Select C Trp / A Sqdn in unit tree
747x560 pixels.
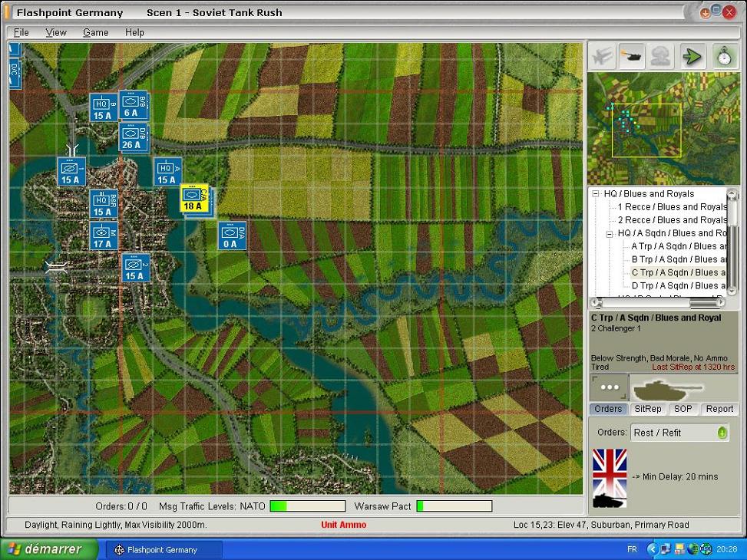click(679, 272)
